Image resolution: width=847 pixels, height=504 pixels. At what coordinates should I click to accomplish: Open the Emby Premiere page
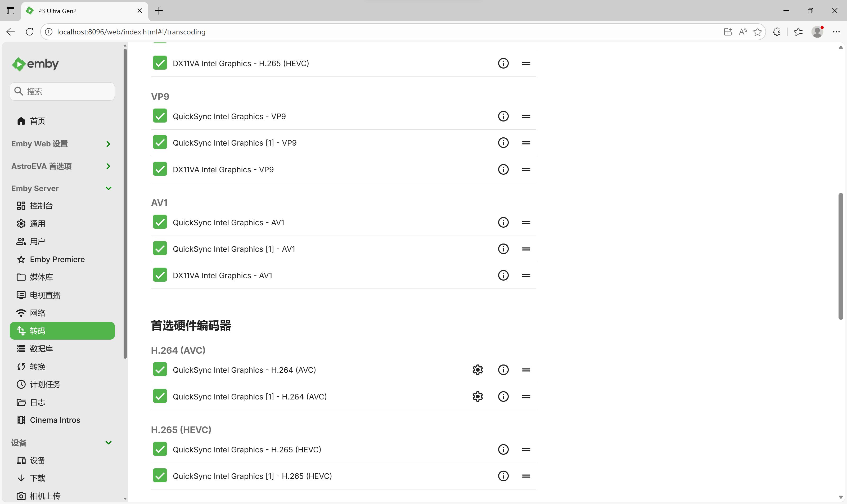[57, 259]
